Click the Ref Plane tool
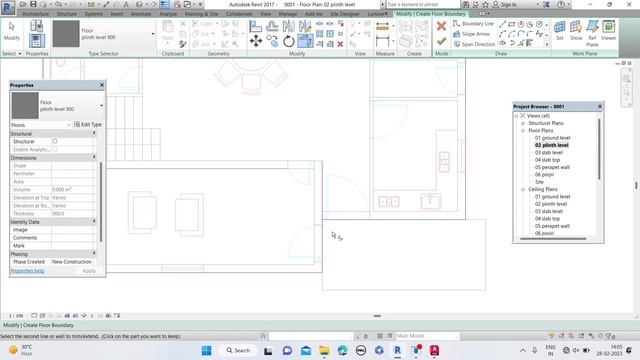The image size is (640, 360). coord(592,33)
